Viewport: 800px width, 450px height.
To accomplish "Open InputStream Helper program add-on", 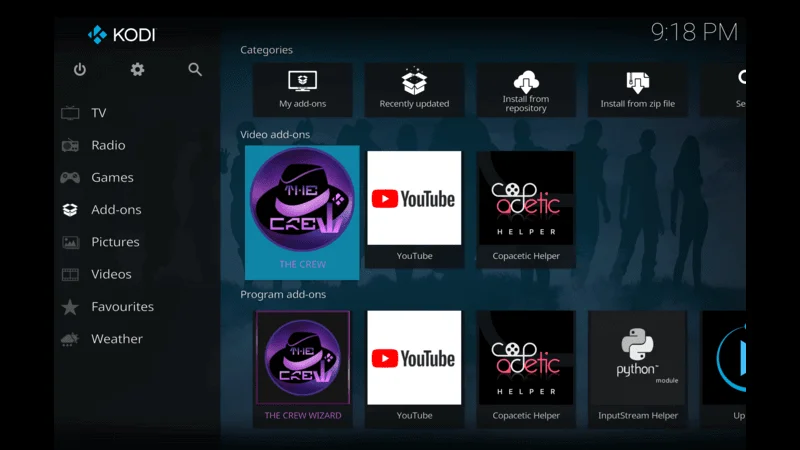I will (x=638, y=368).
